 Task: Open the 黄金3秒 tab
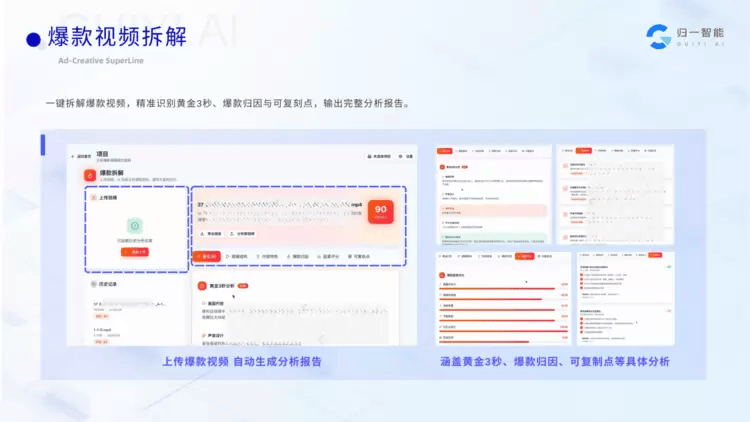206,257
